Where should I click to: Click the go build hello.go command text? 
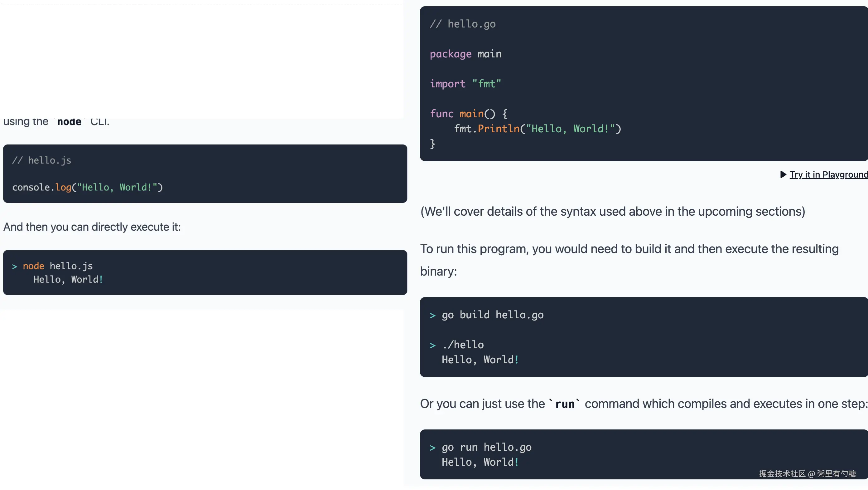click(x=493, y=315)
